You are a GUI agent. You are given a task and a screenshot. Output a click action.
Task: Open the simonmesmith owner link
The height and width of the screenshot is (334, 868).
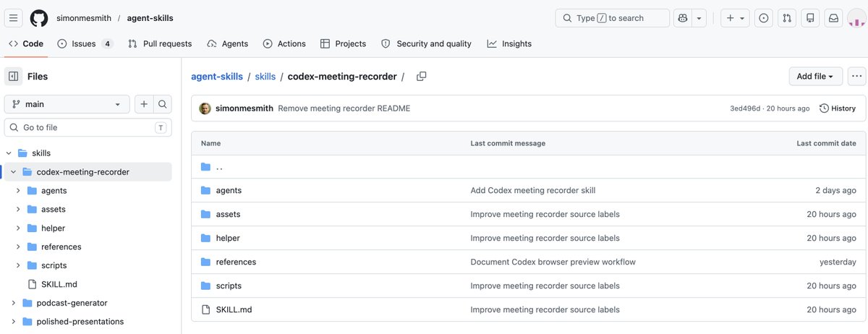tap(84, 18)
